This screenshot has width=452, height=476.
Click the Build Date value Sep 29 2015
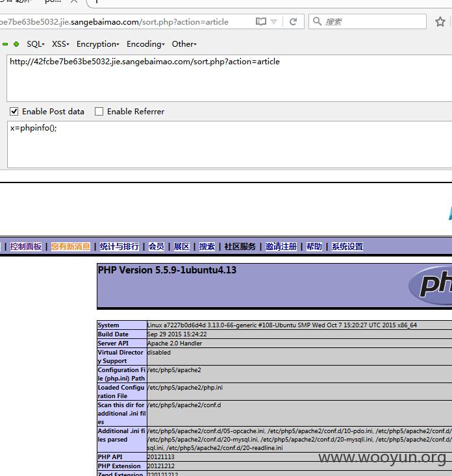click(177, 334)
